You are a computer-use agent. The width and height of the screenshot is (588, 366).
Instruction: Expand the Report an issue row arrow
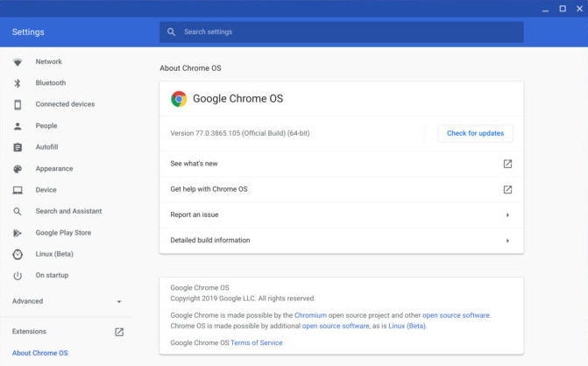[x=507, y=215]
